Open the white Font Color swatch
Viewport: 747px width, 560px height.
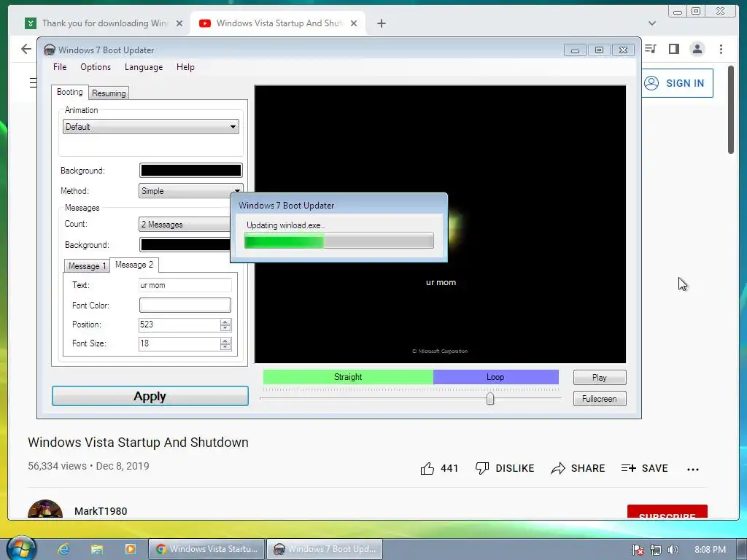click(185, 306)
